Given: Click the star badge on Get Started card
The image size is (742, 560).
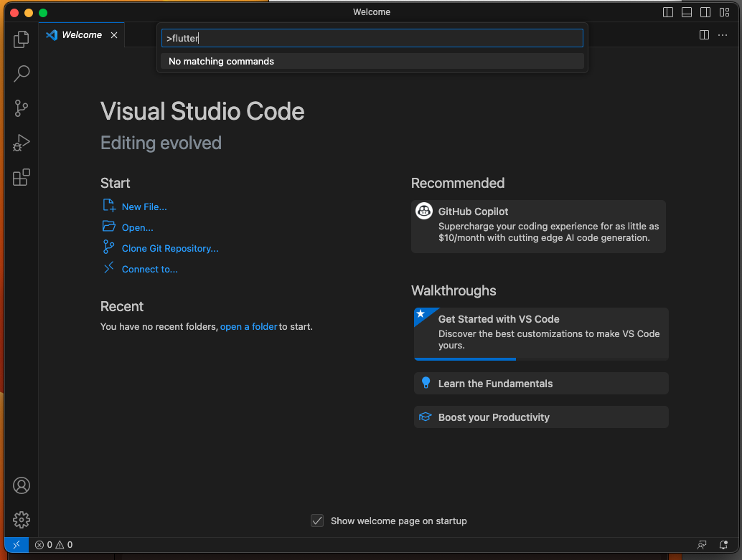Looking at the screenshot, I should pos(421,313).
